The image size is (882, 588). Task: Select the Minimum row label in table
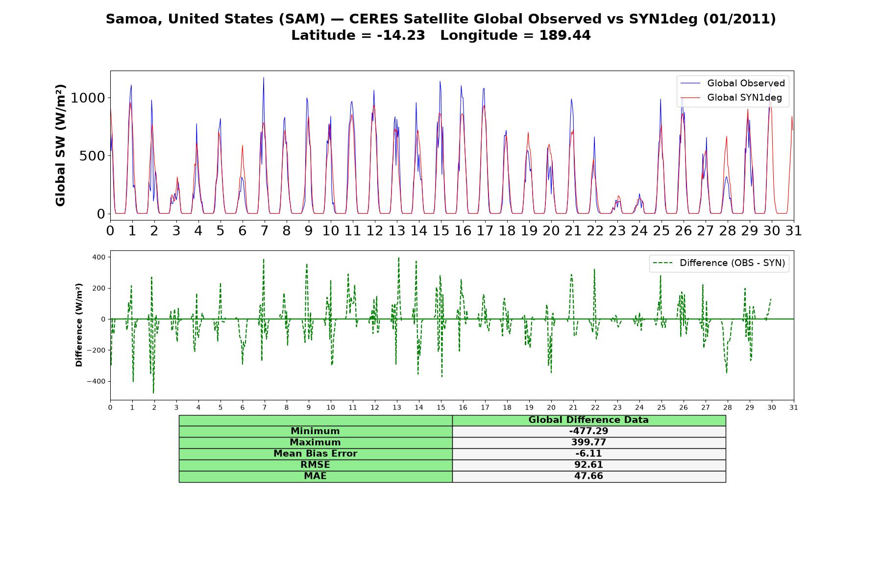coord(316,431)
